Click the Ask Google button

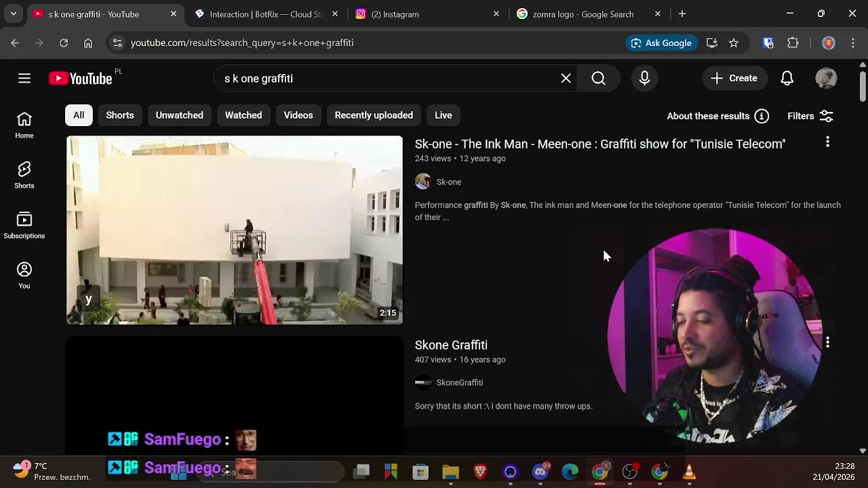coord(661,43)
